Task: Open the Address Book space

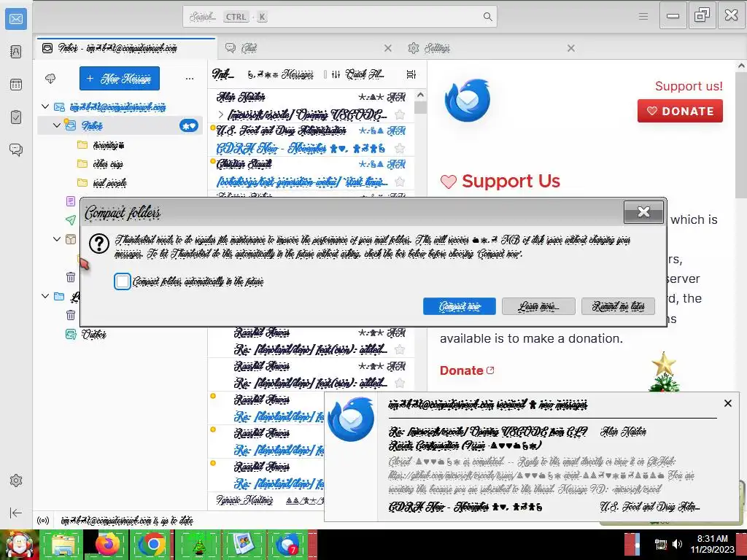Action: pyautogui.click(x=16, y=52)
